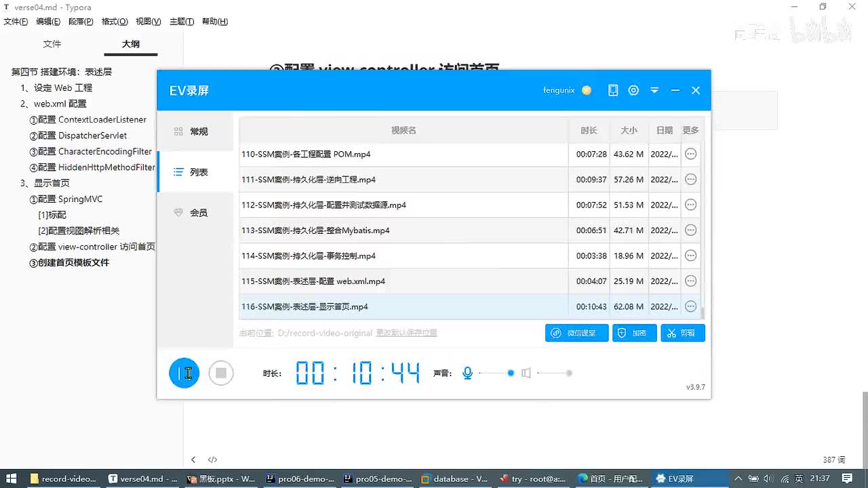Click the 大小 column header
This screenshot has width=868, height=488.
click(629, 130)
